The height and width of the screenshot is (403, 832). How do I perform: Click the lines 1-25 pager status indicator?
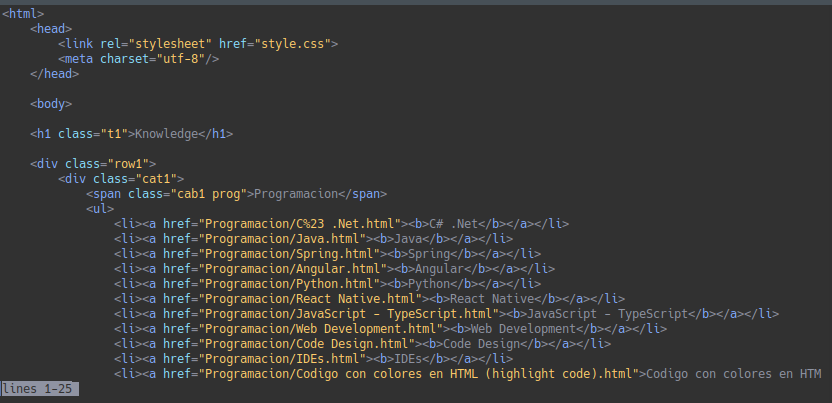[40, 388]
